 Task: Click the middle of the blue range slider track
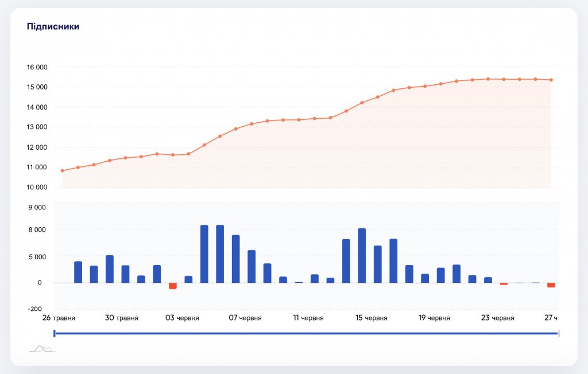point(307,333)
